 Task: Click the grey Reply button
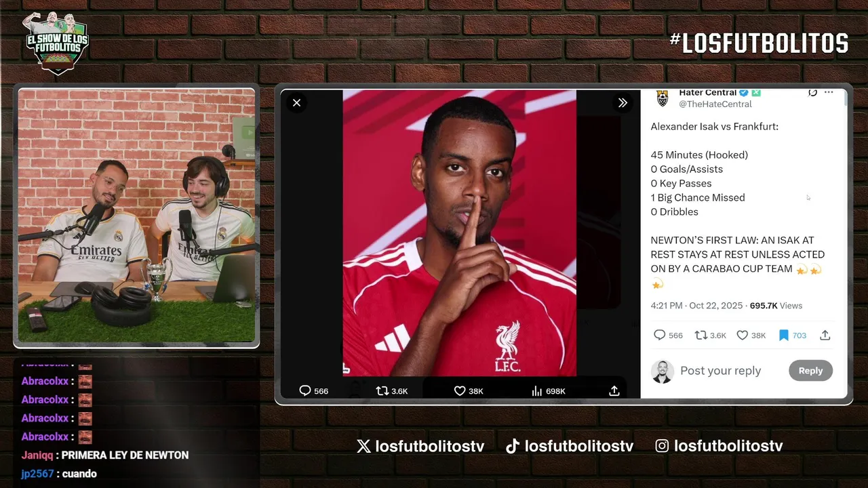pos(810,371)
